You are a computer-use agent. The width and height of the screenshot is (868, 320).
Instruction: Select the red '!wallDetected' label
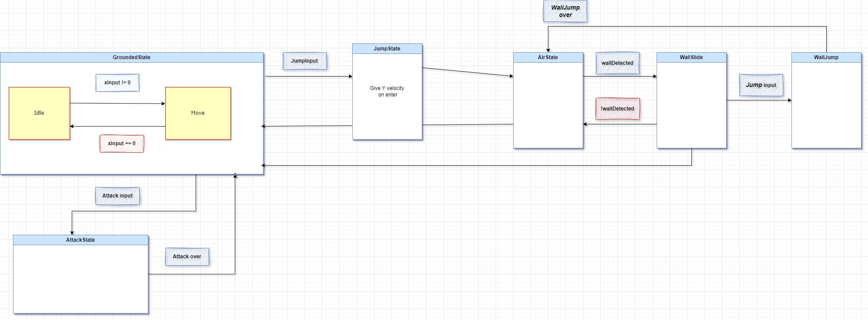617,109
